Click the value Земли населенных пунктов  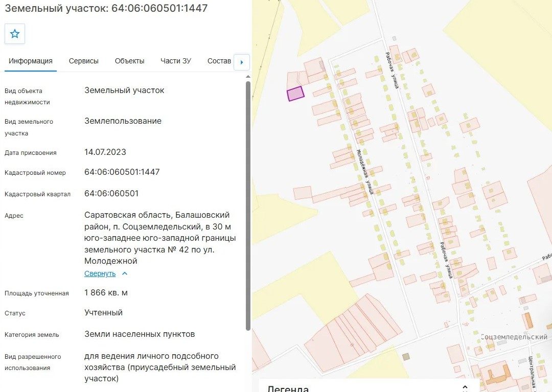tap(140, 334)
